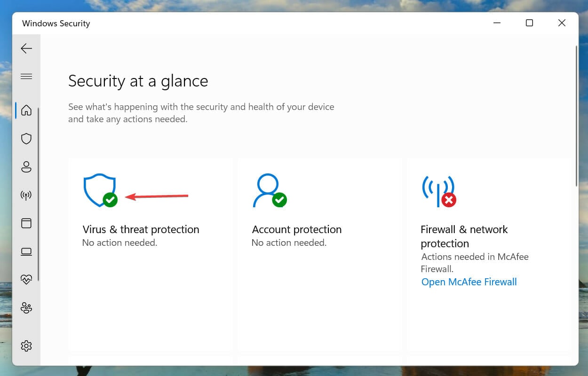
Task: Open Account protection person sidebar icon
Action: click(26, 167)
